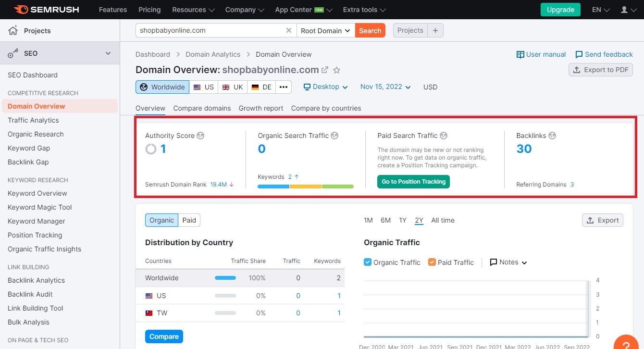Toggle the Organic Traffic checkbox
644x349 pixels.
click(368, 262)
